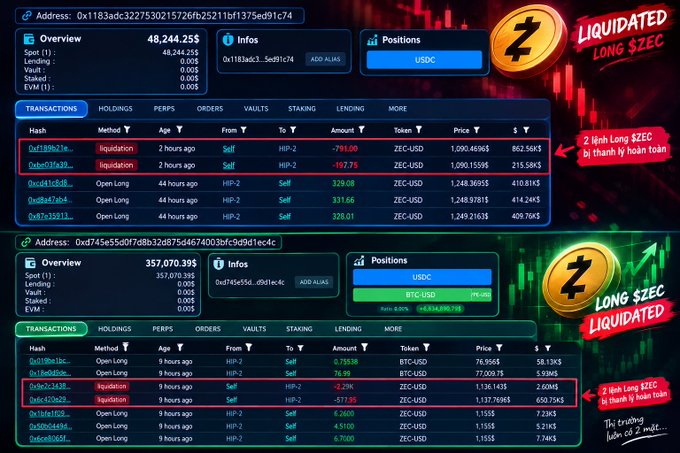
Task: Click the wallet icon next to Overview 48,244.25$
Action: click(x=29, y=39)
